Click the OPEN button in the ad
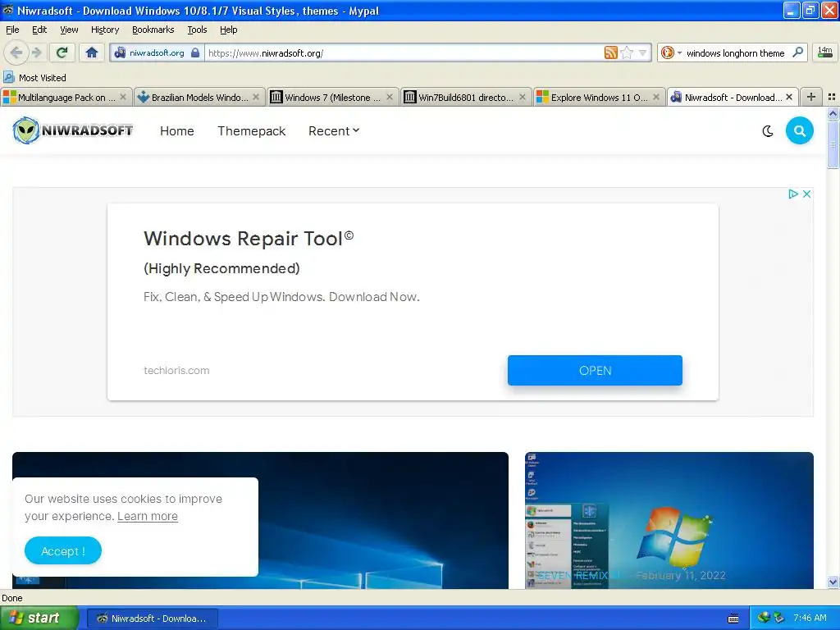 595,370
